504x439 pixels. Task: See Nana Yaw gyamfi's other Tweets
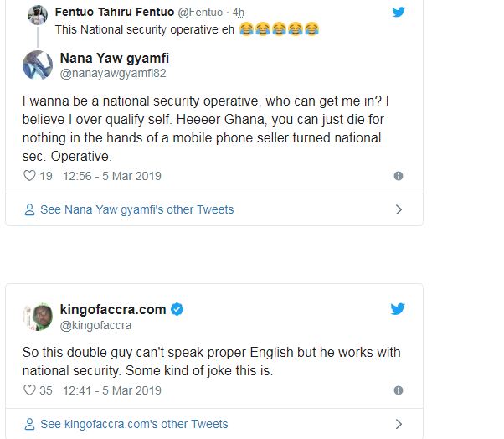pyautogui.click(x=136, y=209)
